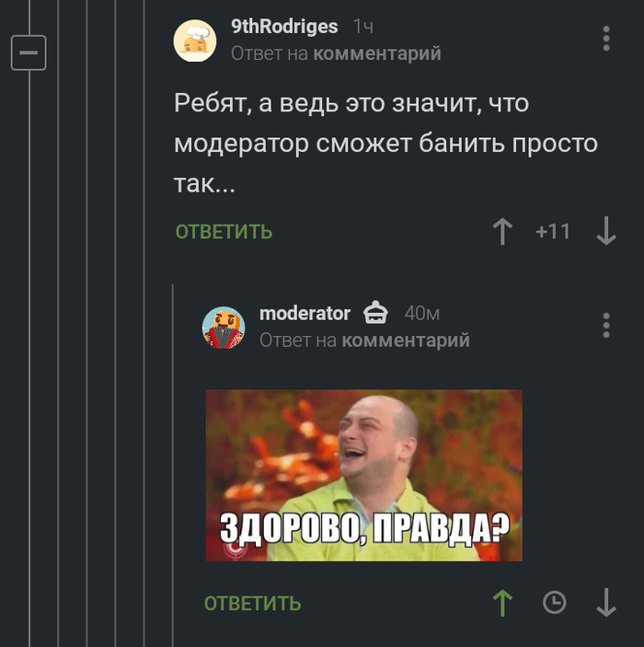Open moderator comment three-dot menu
This screenshot has width=644, height=647.
(606, 325)
